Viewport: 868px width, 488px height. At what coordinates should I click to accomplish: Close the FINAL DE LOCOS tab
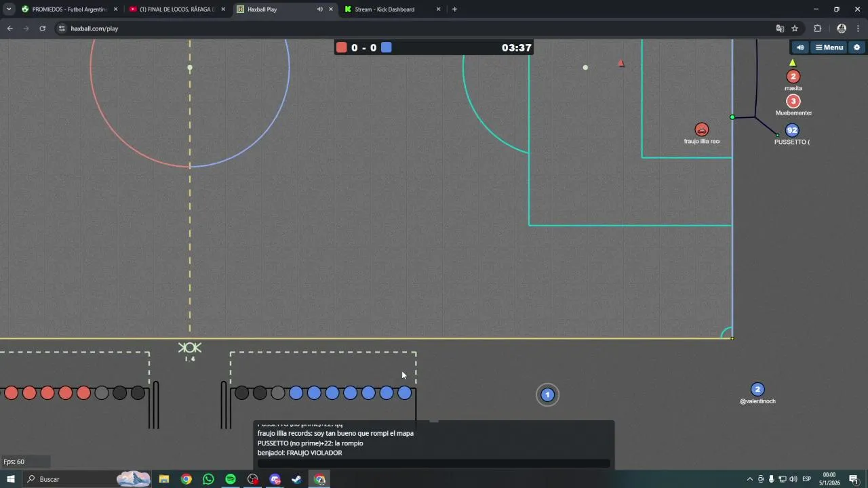[x=223, y=9]
